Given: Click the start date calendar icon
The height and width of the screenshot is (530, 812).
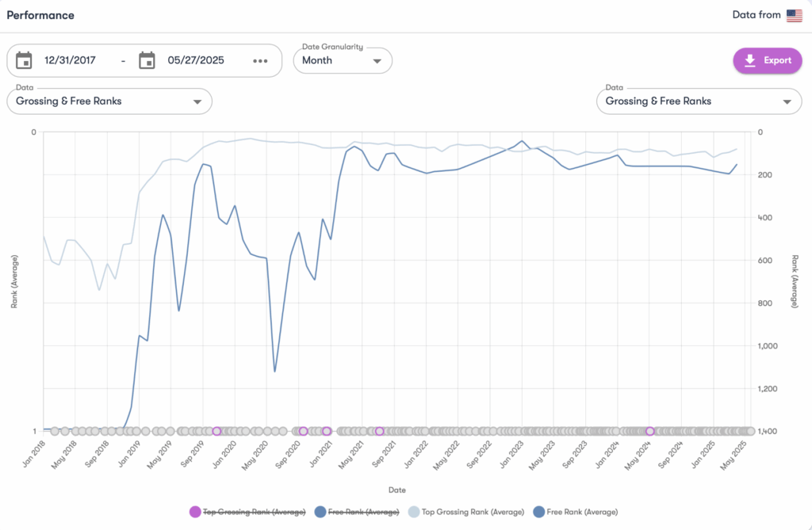Looking at the screenshot, I should tap(24, 60).
